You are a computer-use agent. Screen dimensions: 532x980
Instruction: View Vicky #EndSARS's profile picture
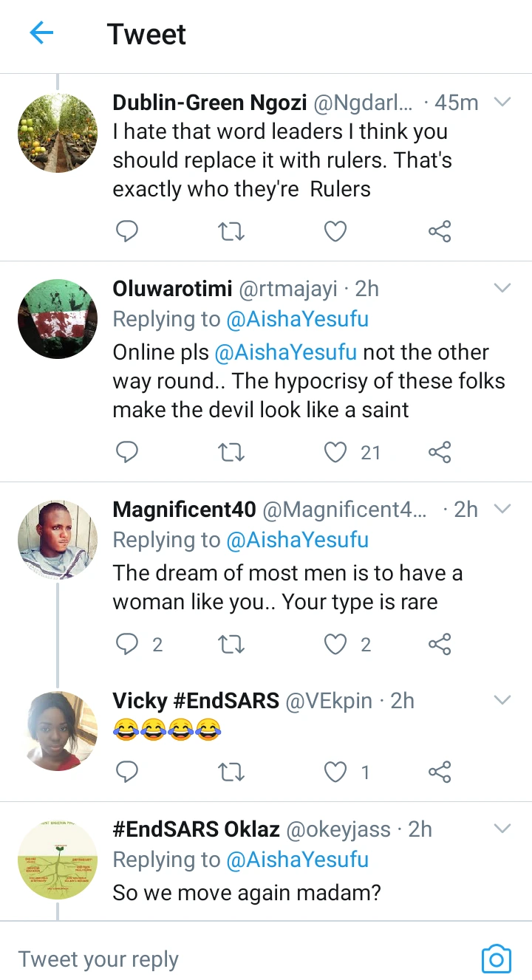coord(58,731)
